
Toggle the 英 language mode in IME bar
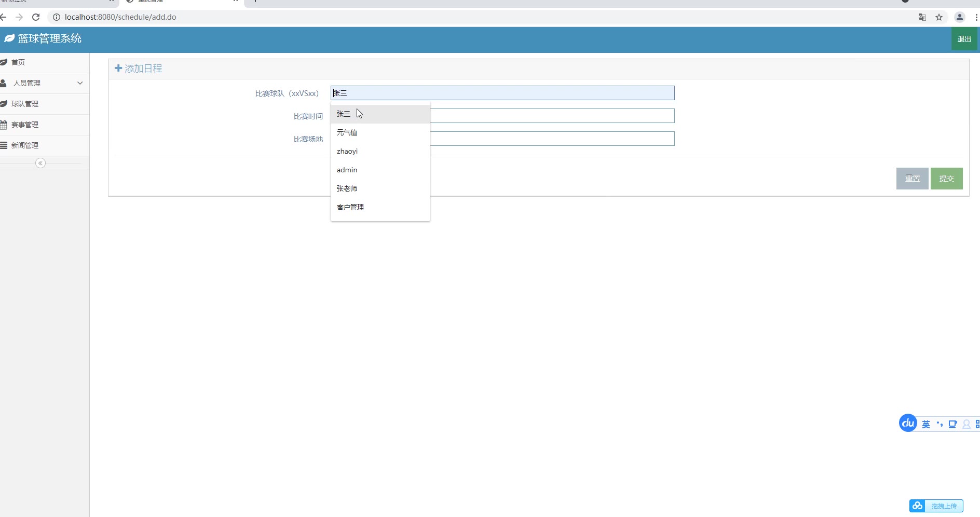pos(926,424)
